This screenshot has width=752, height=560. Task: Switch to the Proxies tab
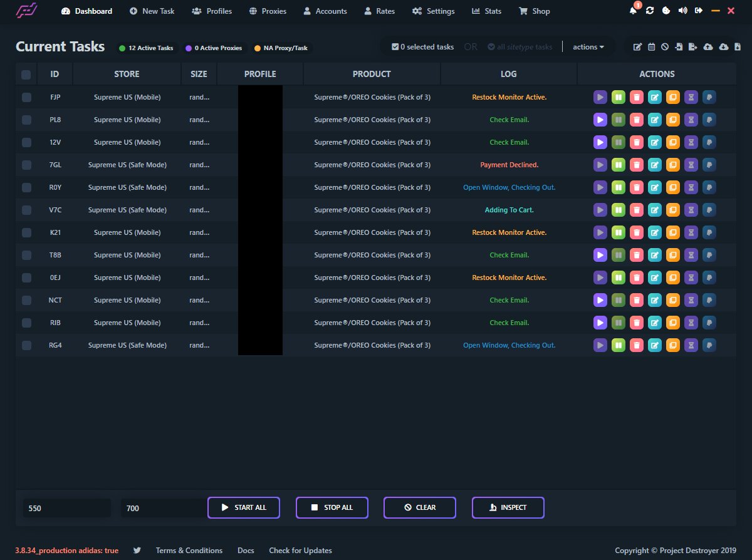tap(268, 11)
